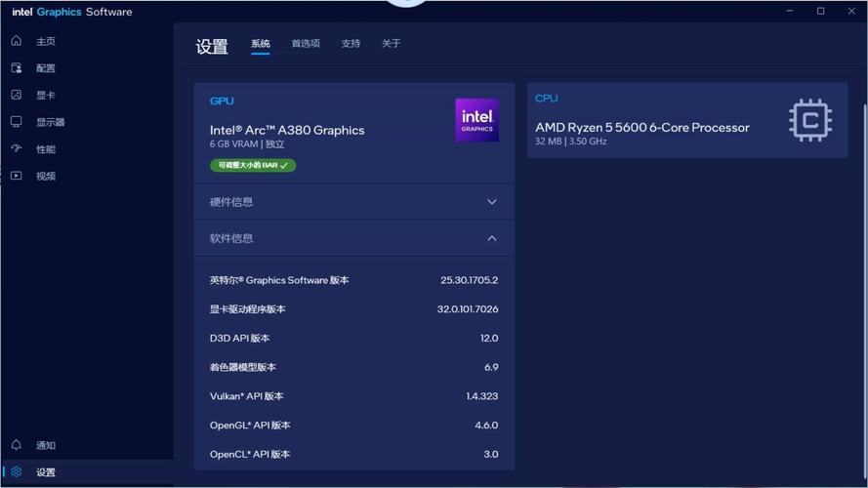868x488 pixels.
Task: Click OpenGL API 版本 label
Action: pos(250,425)
